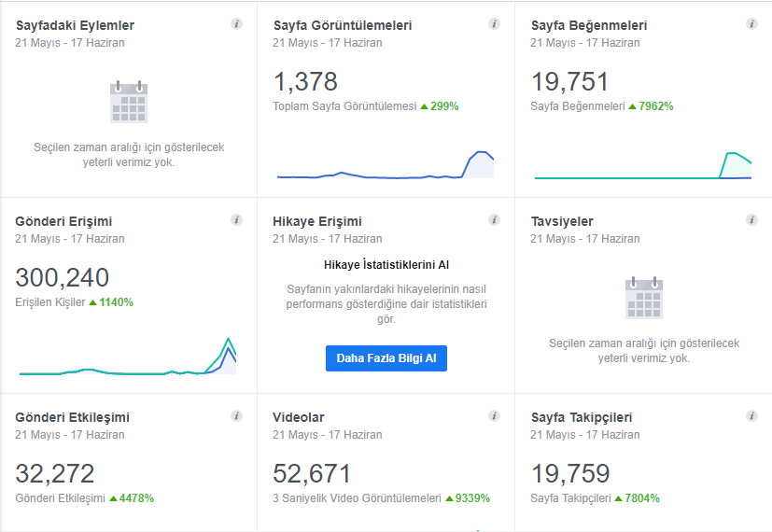Click Erişilen Kişiler label

click(50, 302)
